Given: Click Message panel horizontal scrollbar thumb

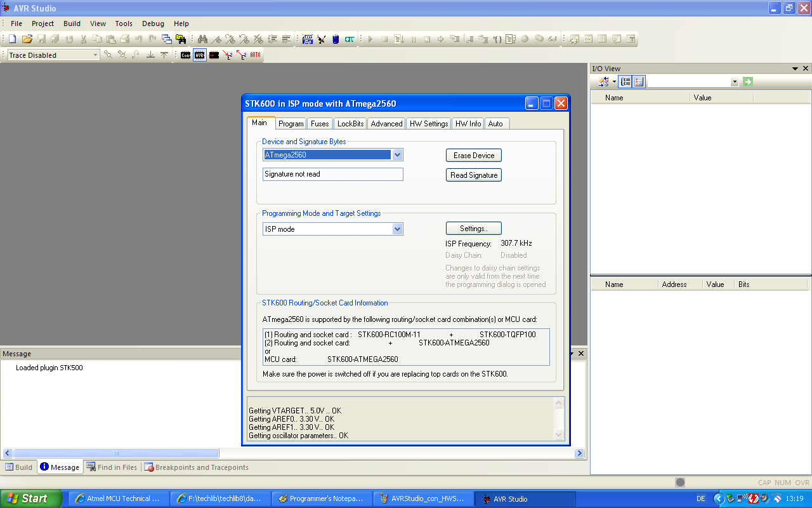Looking at the screenshot, I should click(x=116, y=453).
